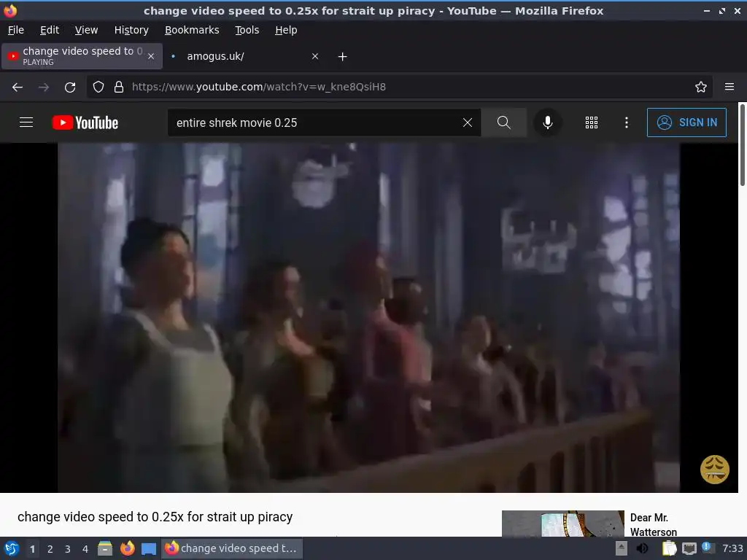Open the Dear Mr. Watterson thumbnail
This screenshot has height=560, width=747.
(562, 524)
